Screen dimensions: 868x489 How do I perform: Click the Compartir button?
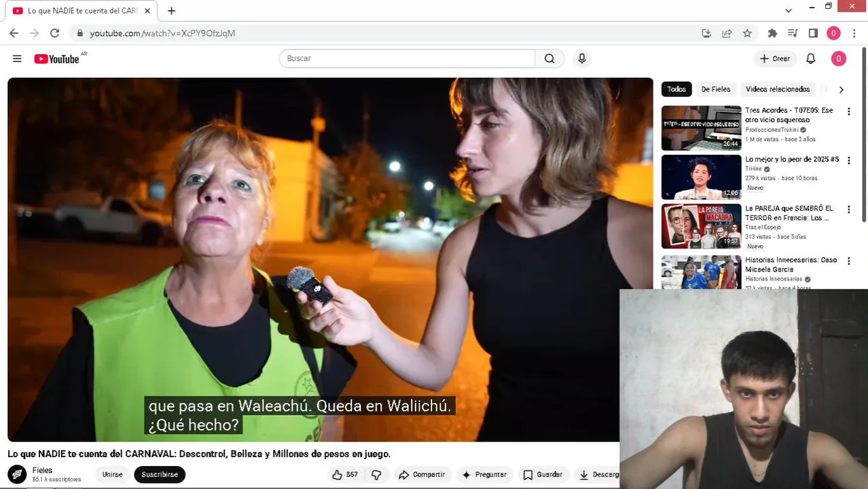click(x=422, y=475)
